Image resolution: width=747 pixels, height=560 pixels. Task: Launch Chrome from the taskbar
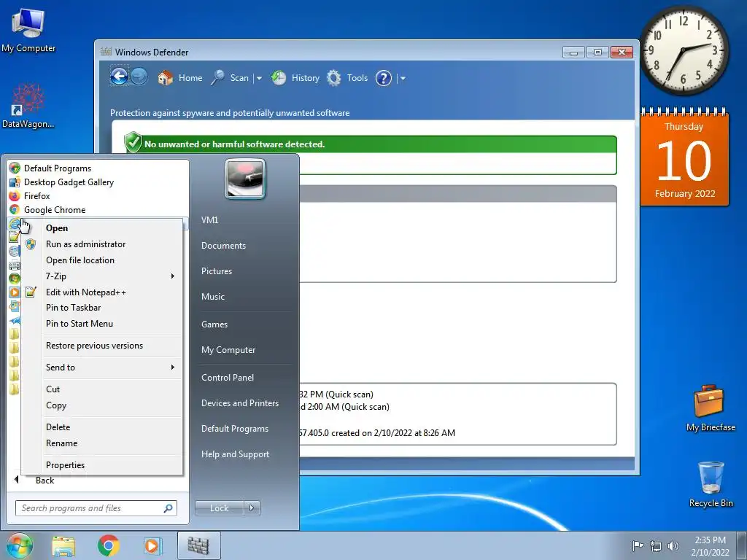[108, 545]
